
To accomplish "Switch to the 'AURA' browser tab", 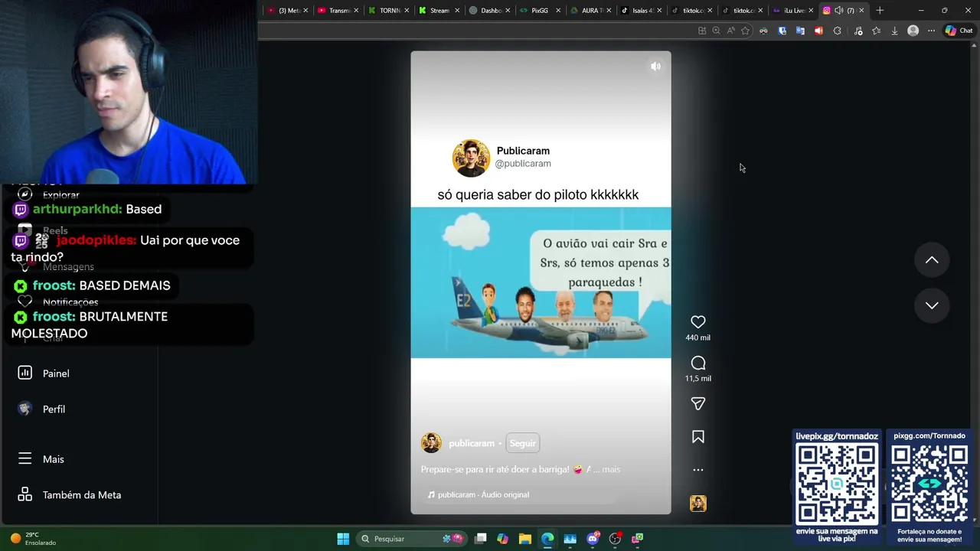I will [590, 10].
